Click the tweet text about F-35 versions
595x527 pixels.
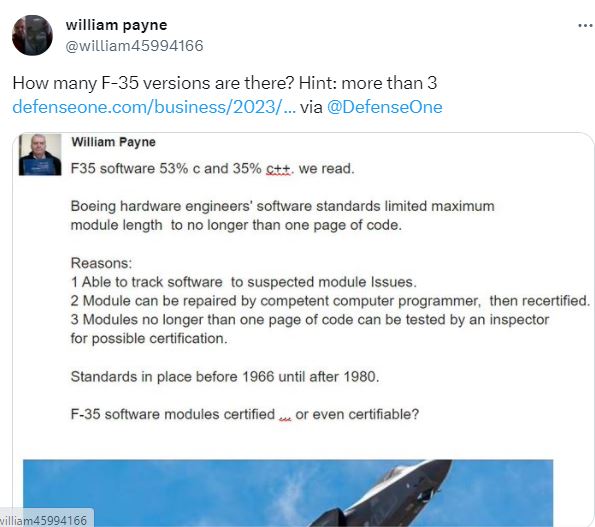click(x=225, y=83)
